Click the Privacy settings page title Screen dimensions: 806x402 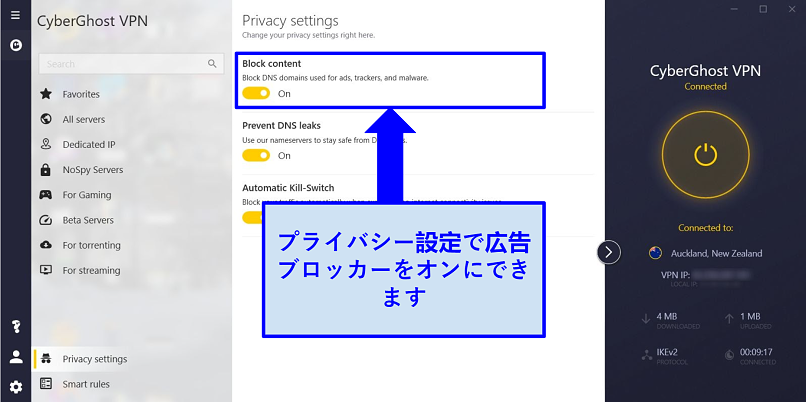[x=290, y=21]
